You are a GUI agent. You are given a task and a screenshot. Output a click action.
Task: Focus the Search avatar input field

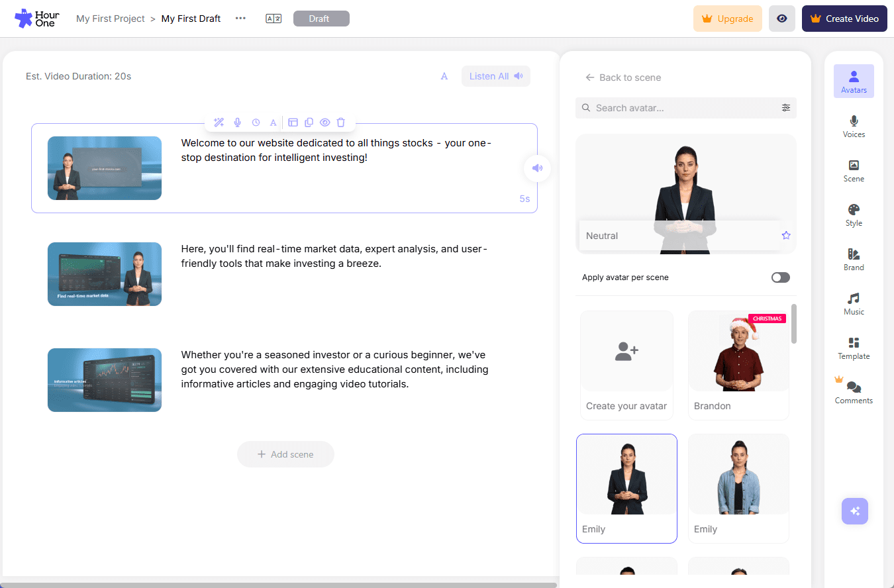(686, 108)
